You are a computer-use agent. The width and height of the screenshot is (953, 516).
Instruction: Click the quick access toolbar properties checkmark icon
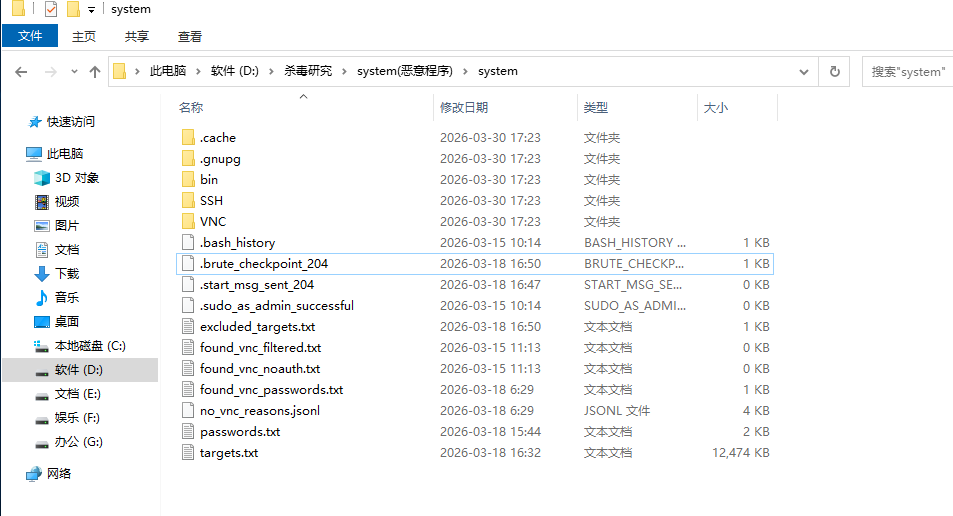point(50,10)
